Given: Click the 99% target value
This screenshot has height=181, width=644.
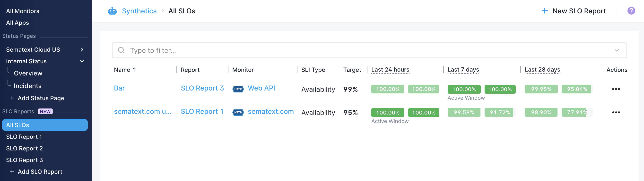Looking at the screenshot, I should click(x=350, y=89).
